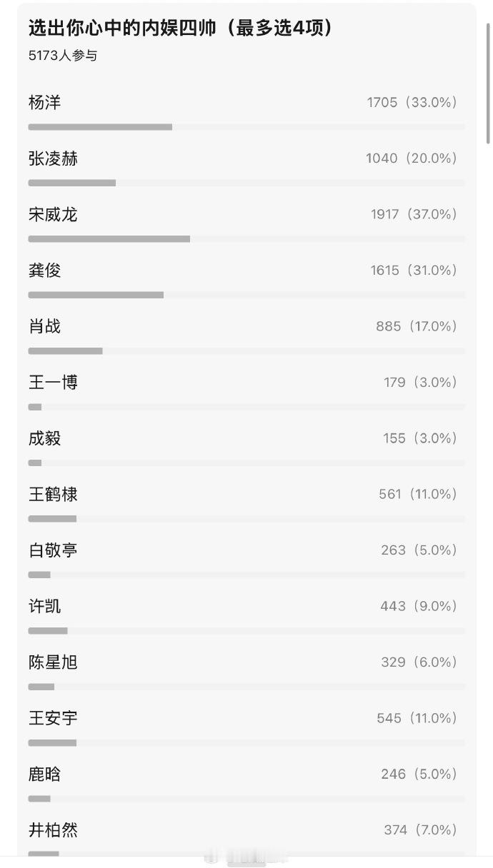The width and height of the screenshot is (493, 868).
Task: Choose 王一博 in the poll
Action: coord(246,390)
